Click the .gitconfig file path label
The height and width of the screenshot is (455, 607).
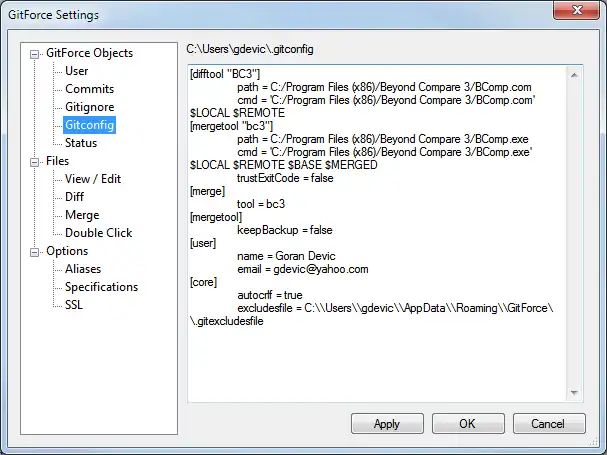250,49
